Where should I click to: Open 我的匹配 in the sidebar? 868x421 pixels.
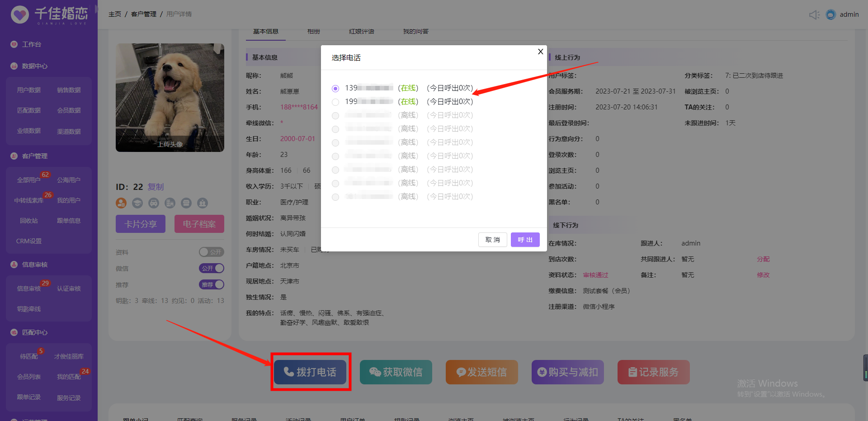69,377
